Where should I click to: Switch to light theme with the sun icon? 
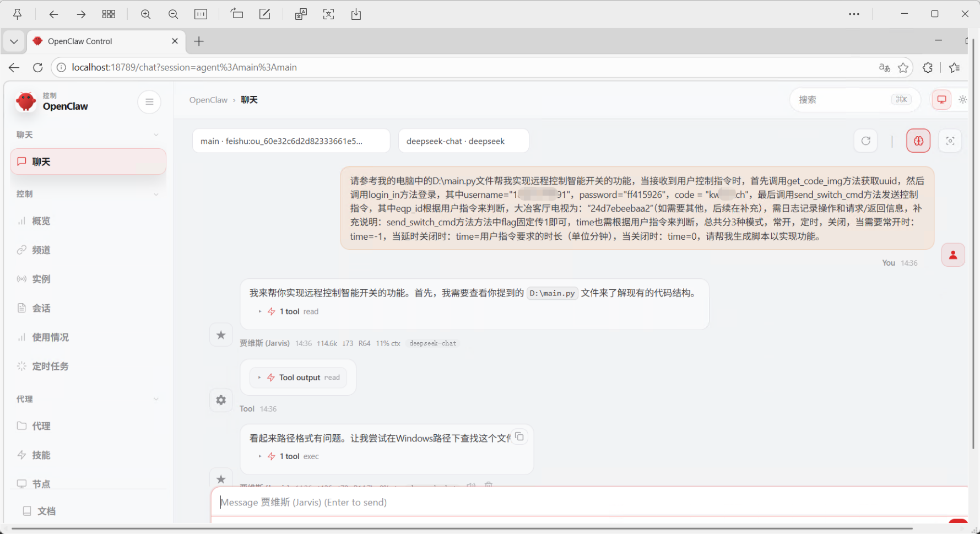pos(963,100)
